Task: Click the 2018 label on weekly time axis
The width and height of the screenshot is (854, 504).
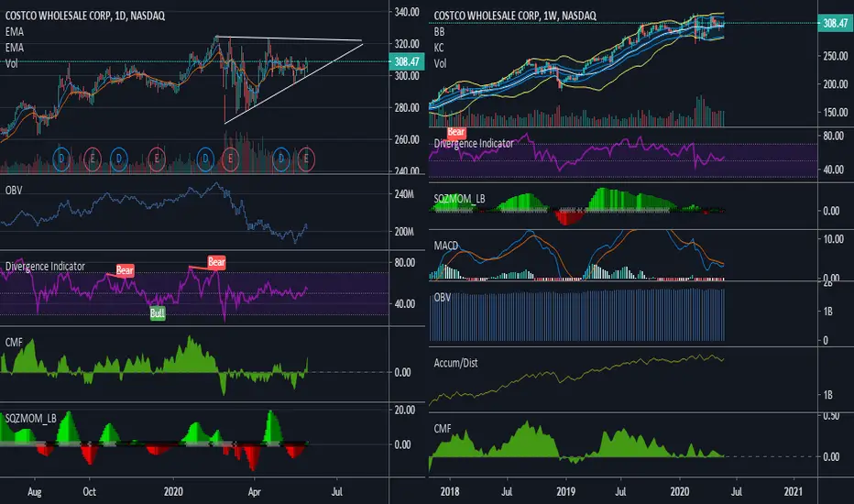Action: pos(450,491)
